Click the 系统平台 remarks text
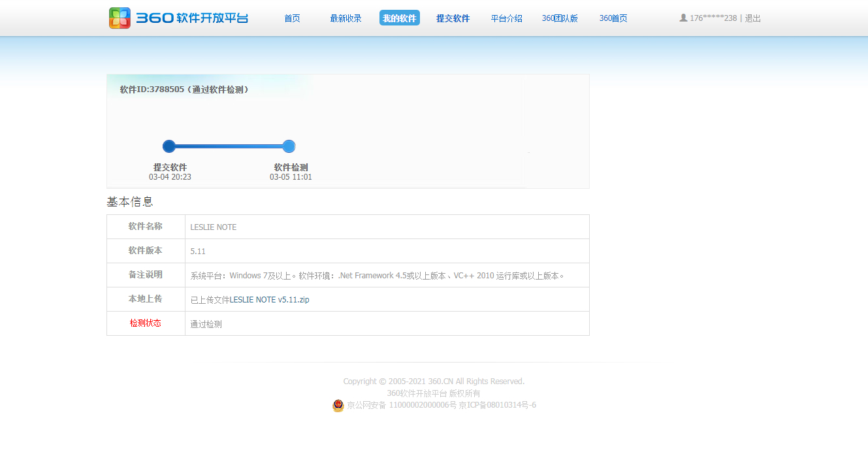This screenshot has width=868, height=456. (378, 276)
